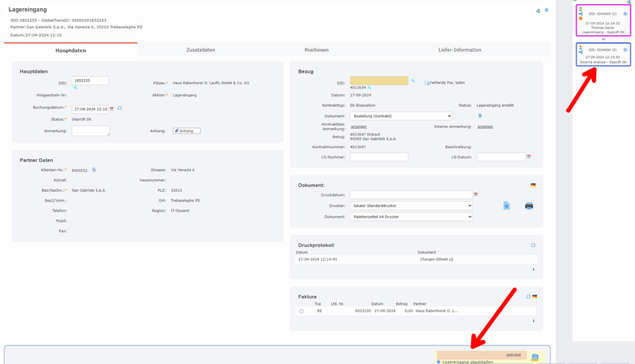Click the printer icon in Dokument panel

529,206
